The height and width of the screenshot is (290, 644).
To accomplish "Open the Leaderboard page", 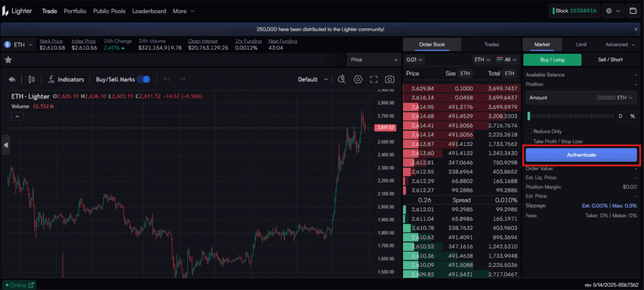I will [x=149, y=11].
